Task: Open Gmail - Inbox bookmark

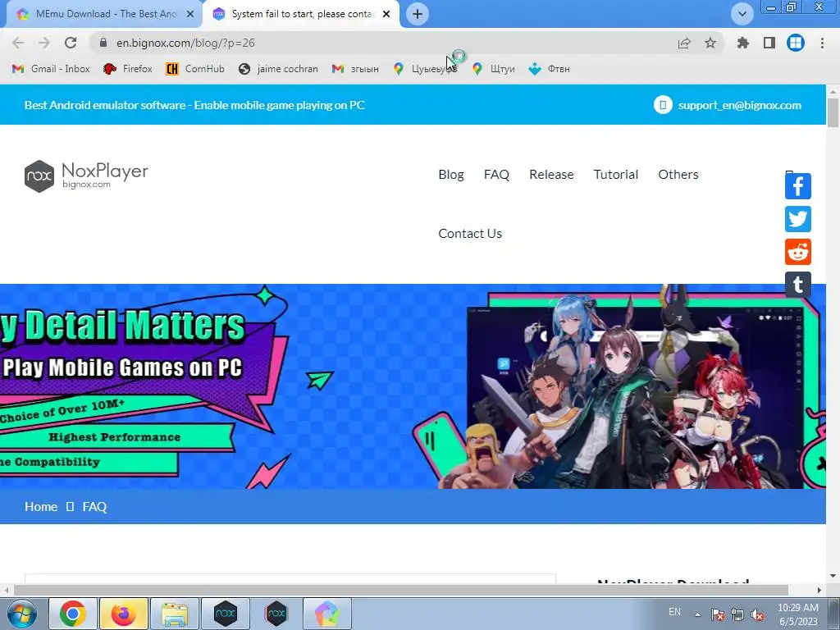Action: [x=51, y=69]
